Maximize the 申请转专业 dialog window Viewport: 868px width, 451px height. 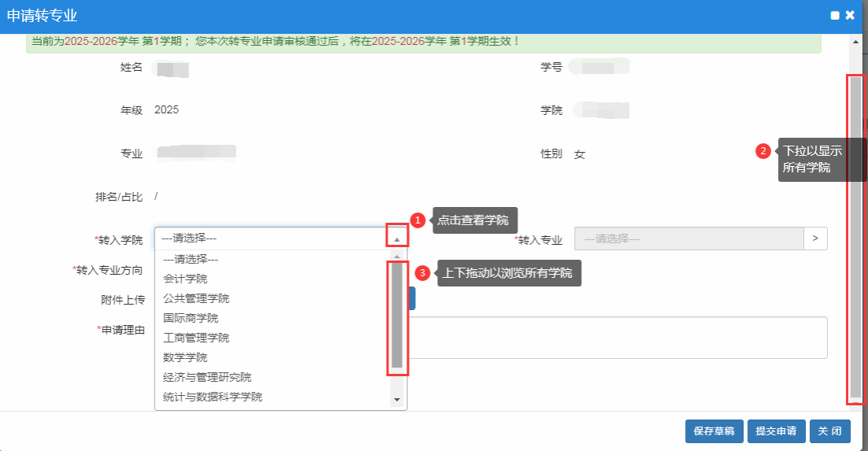click(835, 16)
